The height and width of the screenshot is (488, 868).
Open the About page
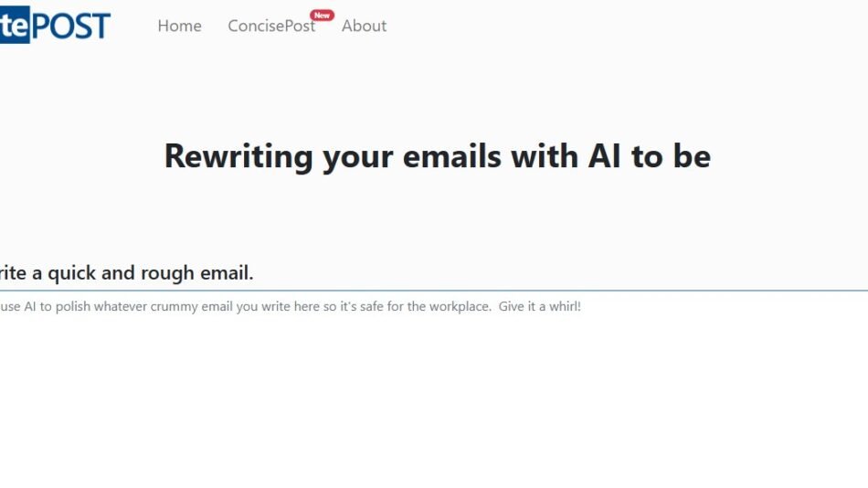click(x=364, y=27)
